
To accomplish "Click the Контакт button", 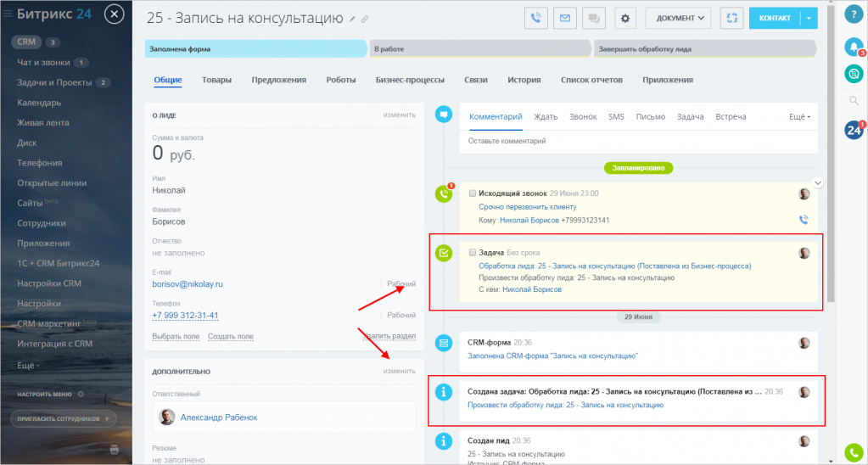I will [774, 18].
